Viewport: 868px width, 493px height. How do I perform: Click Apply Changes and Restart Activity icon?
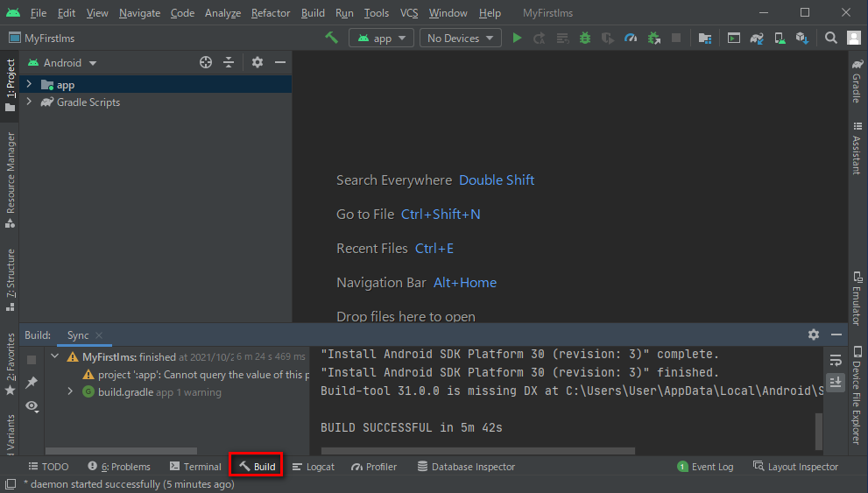click(x=540, y=38)
